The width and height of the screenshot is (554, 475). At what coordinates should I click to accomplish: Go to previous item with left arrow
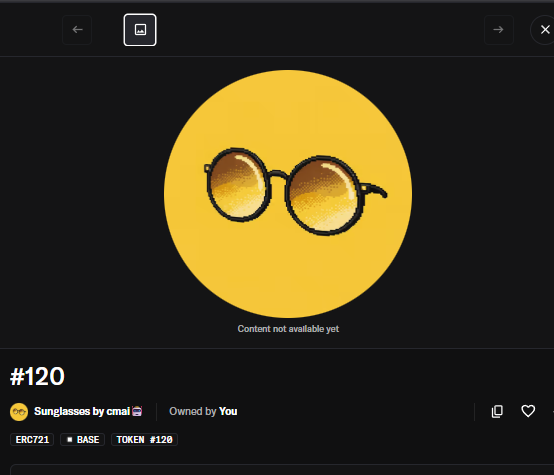[77, 30]
